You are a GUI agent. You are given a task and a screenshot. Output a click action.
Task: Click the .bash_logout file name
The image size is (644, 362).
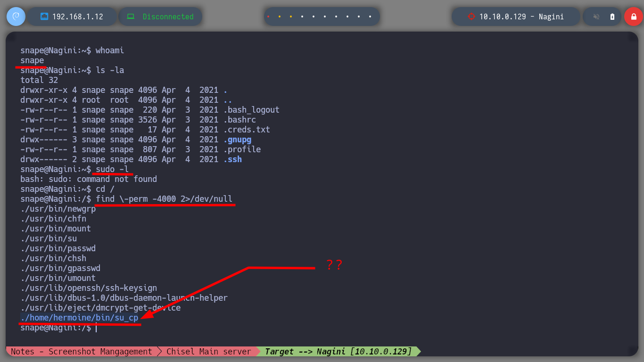pyautogui.click(x=251, y=110)
